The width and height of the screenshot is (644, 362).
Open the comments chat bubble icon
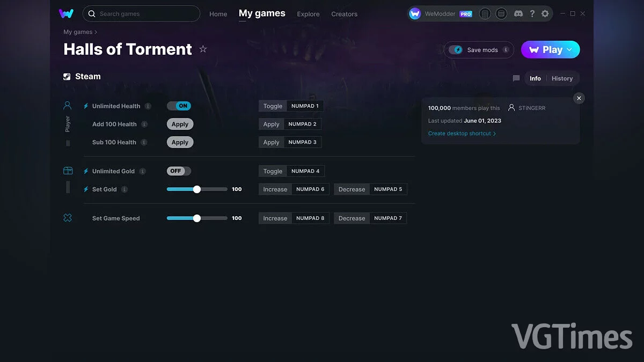coord(516,78)
